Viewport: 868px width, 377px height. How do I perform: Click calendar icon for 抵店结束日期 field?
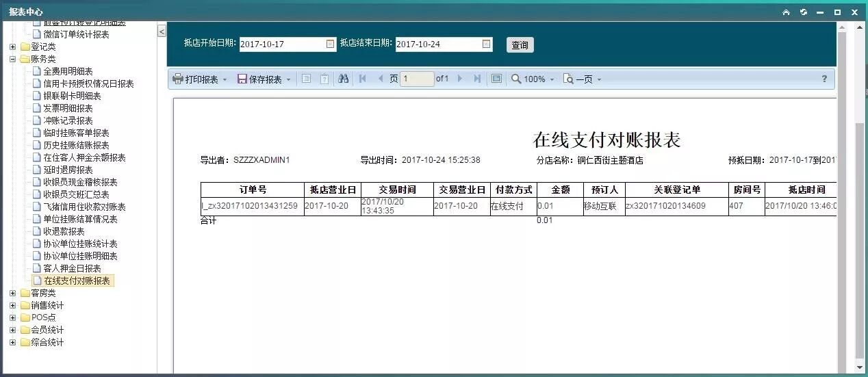pos(487,44)
